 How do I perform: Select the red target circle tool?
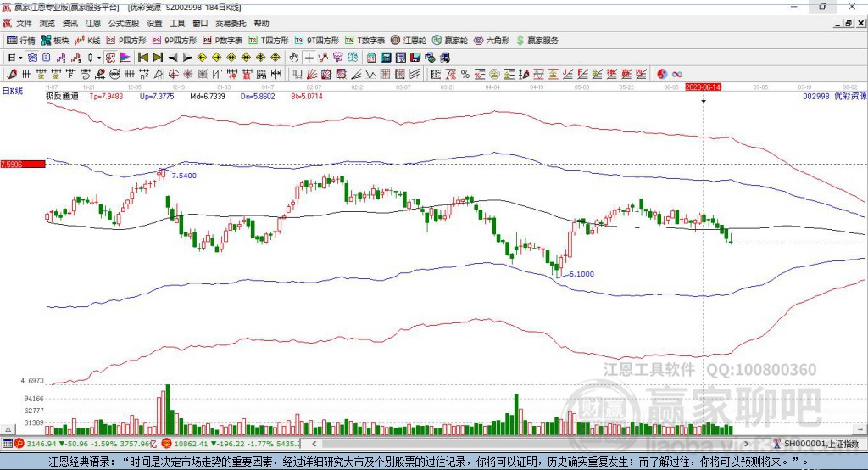click(173, 75)
